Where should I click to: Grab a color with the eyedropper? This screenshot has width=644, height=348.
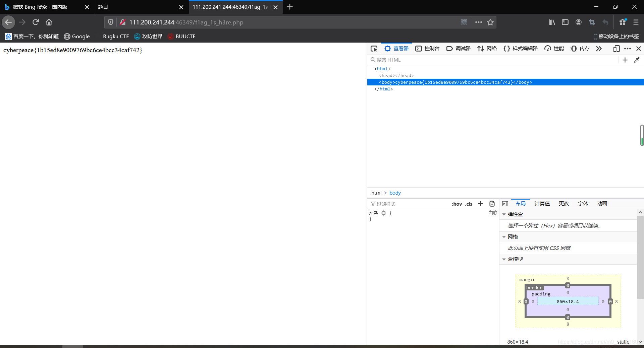tap(637, 60)
